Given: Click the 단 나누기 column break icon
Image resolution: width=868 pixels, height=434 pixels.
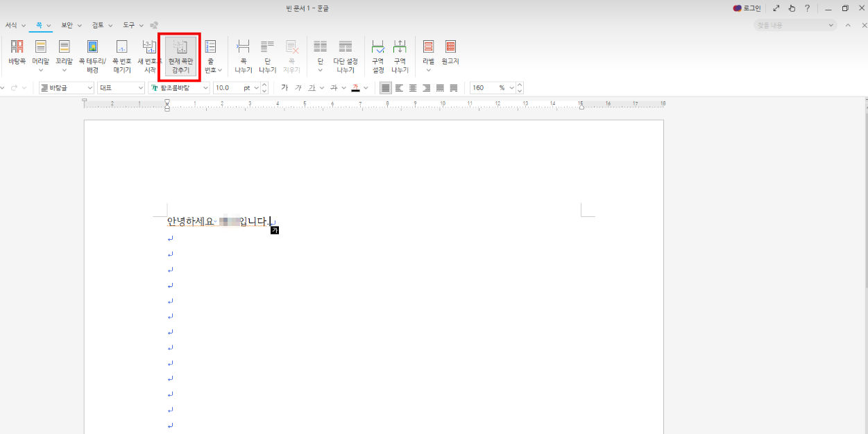Looking at the screenshot, I should tap(267, 54).
